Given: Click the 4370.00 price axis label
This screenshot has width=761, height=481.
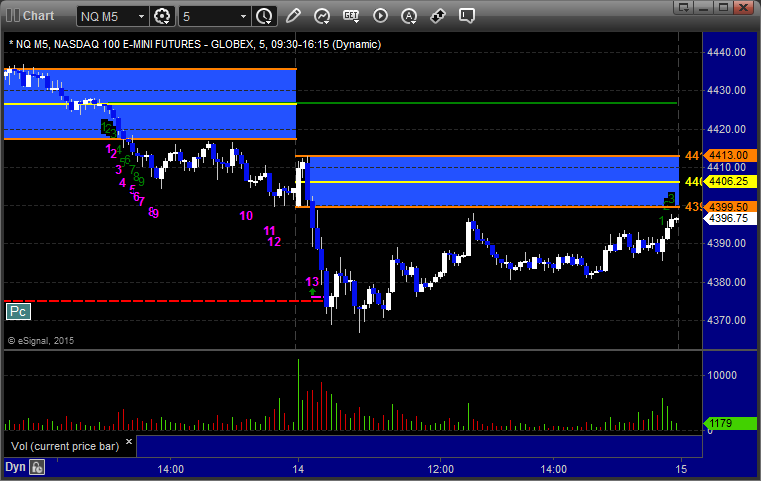Looking at the screenshot, I should (727, 320).
